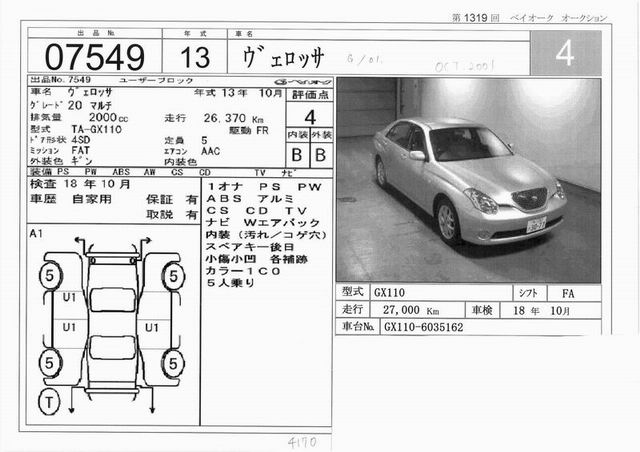Select the exterior color ギン
The width and height of the screenshot is (640, 452).
tap(82, 161)
